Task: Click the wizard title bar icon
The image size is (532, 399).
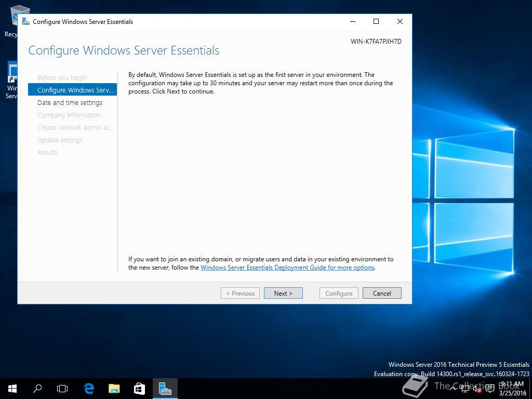Action: point(26,22)
